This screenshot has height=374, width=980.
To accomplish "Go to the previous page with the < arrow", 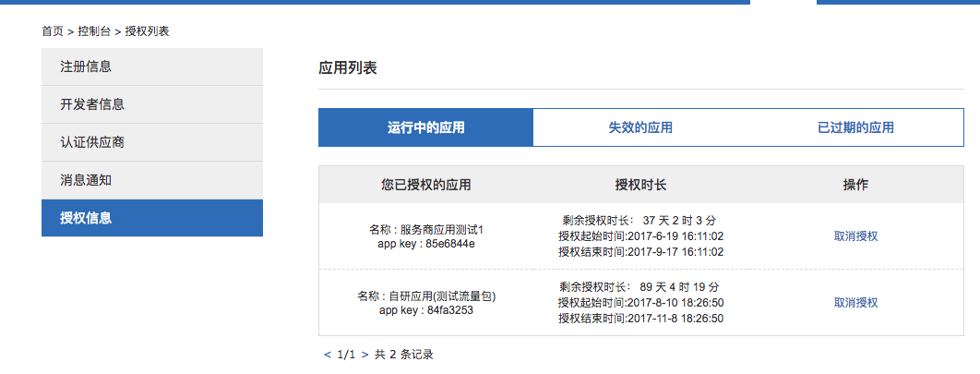I will 327,355.
